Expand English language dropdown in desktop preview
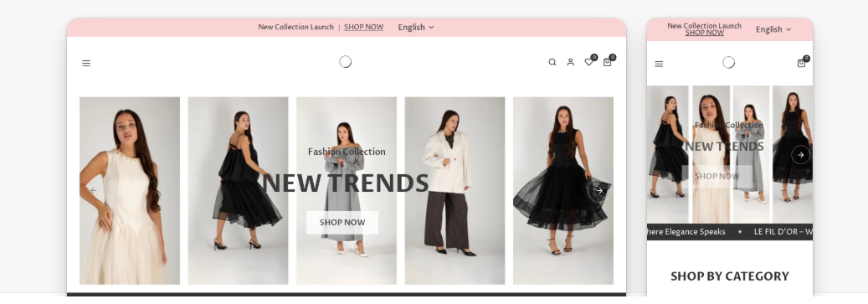Screen dimensions: 868x304 [x=416, y=27]
